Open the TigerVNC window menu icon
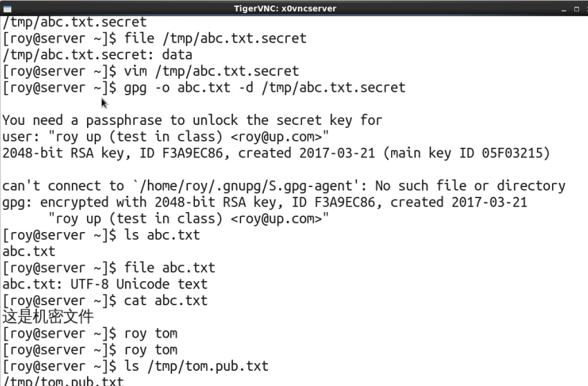The width and height of the screenshot is (588, 386). point(7,8)
